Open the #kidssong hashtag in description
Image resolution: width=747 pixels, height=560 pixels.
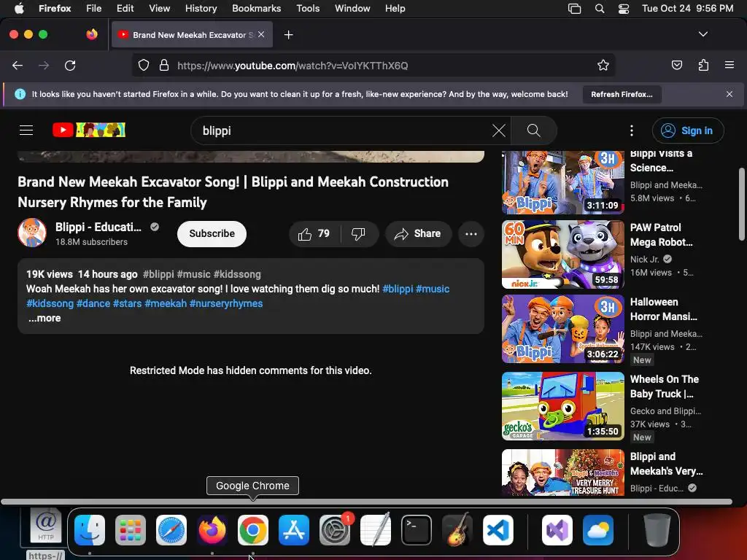point(50,303)
